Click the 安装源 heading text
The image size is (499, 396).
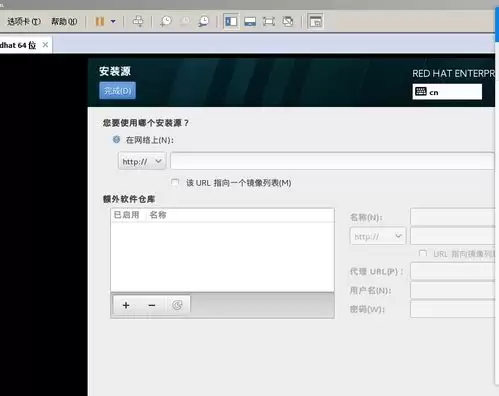click(x=115, y=71)
